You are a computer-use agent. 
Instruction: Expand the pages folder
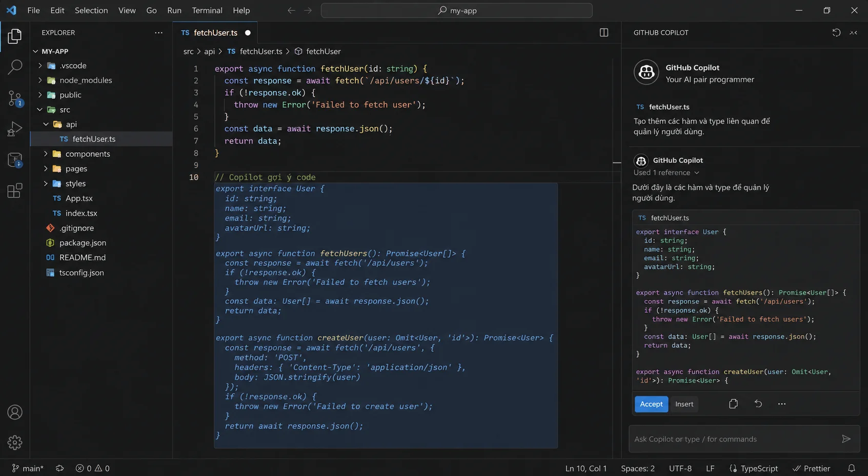(x=46, y=169)
